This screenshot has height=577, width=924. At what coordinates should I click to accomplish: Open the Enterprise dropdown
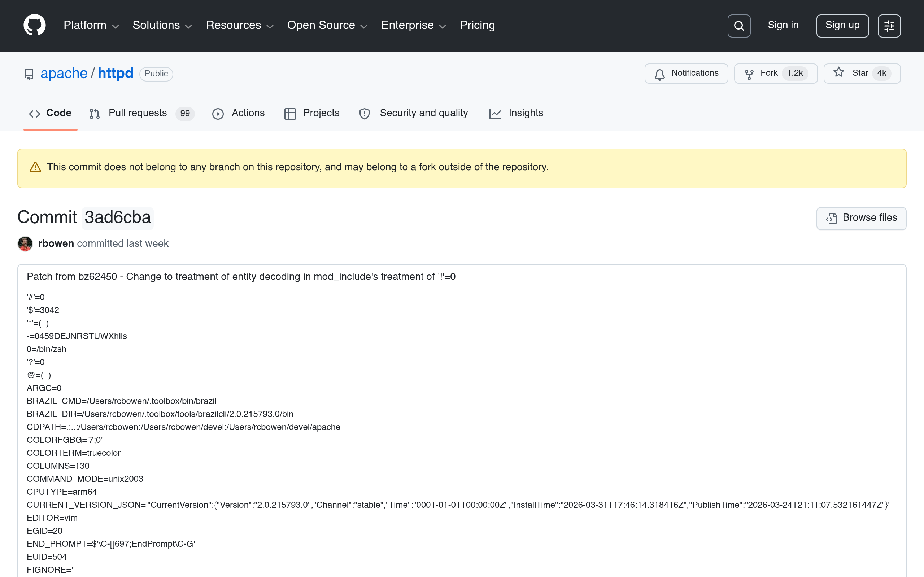coord(414,25)
